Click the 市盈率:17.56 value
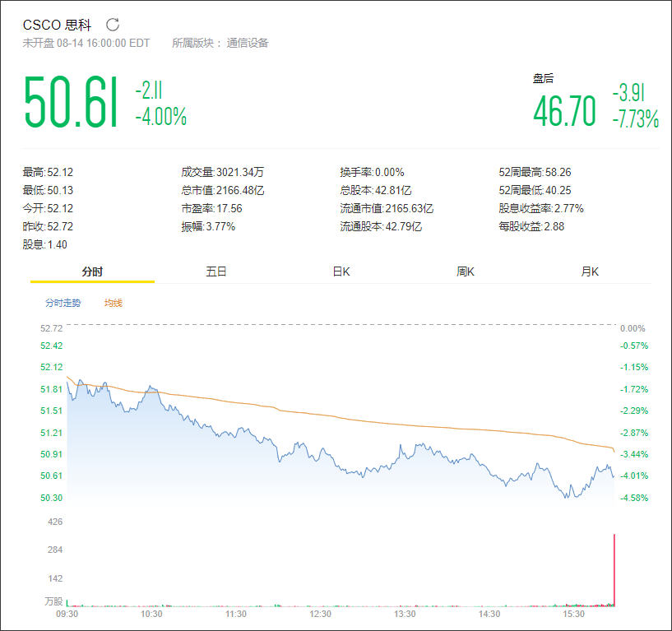This screenshot has height=631, width=672. click(x=211, y=208)
